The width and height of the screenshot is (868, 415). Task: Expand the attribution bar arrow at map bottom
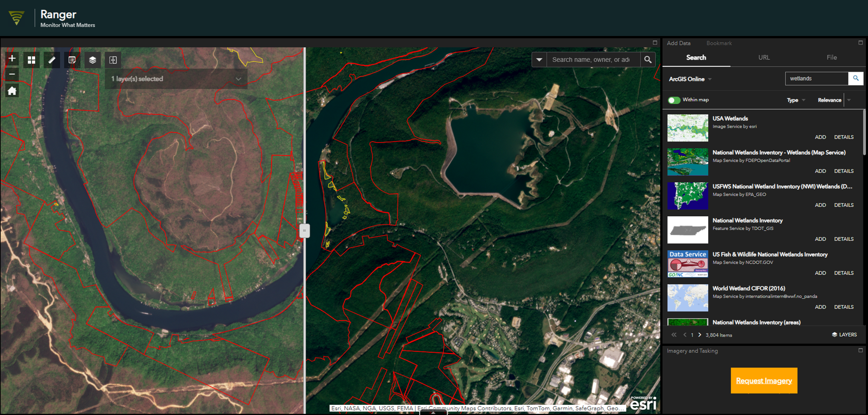pos(433,412)
